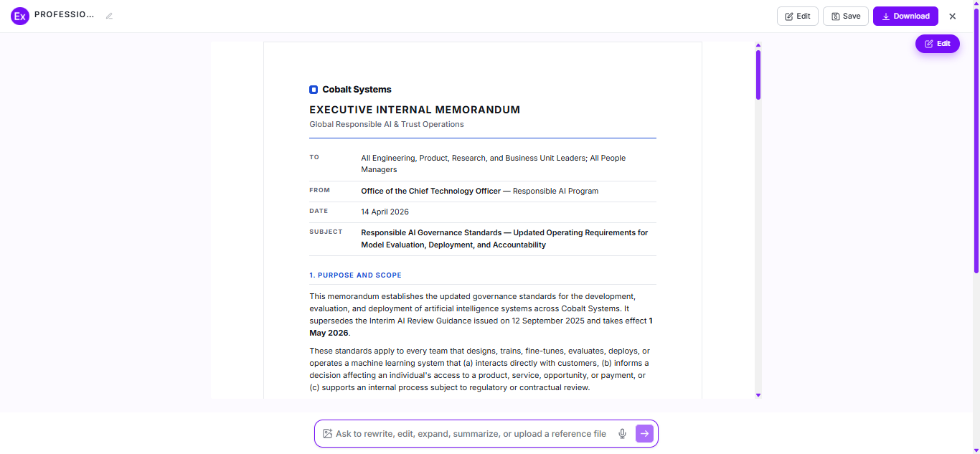
Task: Click the scroll down arrow
Action: pyautogui.click(x=758, y=395)
